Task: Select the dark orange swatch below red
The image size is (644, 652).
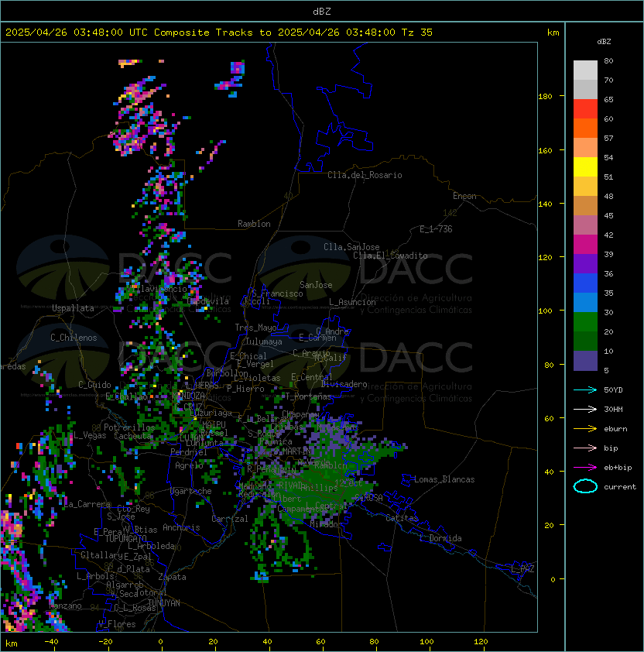Action: tap(585, 129)
